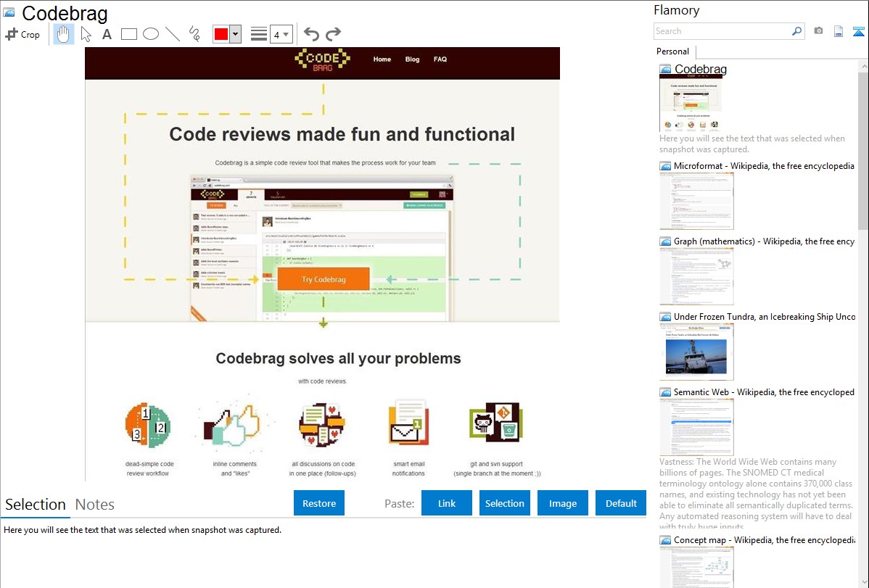
Task: Click the Semantic Web Vastness description text
Action: 757,494
